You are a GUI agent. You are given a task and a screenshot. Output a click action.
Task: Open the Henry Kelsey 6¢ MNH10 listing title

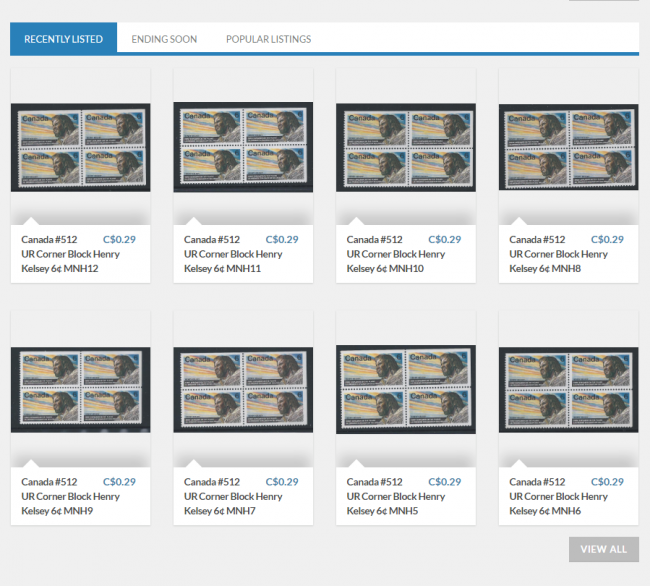click(x=396, y=254)
